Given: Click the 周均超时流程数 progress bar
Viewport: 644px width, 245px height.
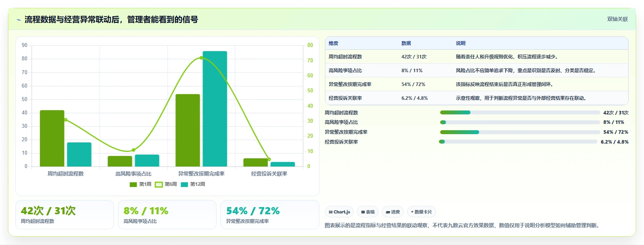Looking at the screenshot, I should click(x=520, y=112).
